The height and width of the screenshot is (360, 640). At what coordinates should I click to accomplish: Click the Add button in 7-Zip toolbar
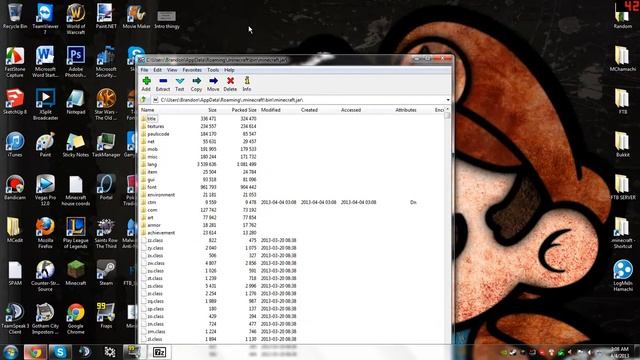pyautogui.click(x=146, y=84)
